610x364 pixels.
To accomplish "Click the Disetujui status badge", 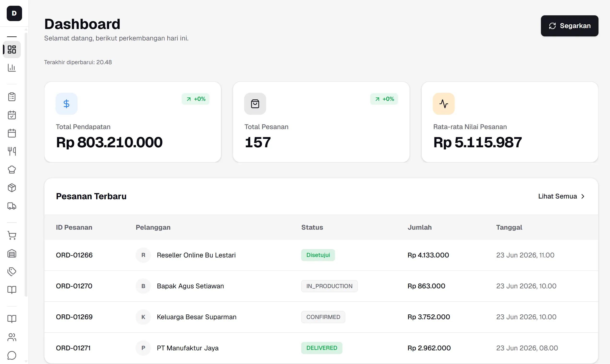I will pos(318,255).
